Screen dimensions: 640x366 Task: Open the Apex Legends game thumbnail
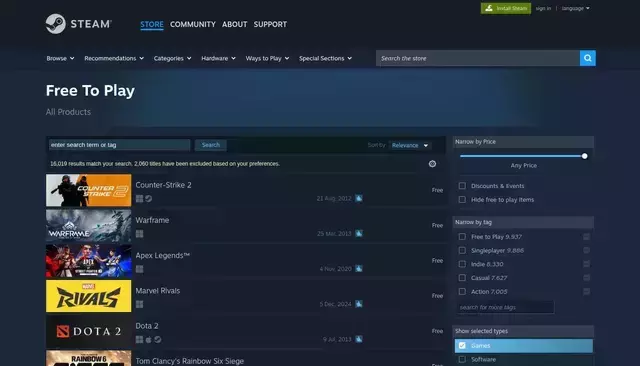click(x=89, y=261)
